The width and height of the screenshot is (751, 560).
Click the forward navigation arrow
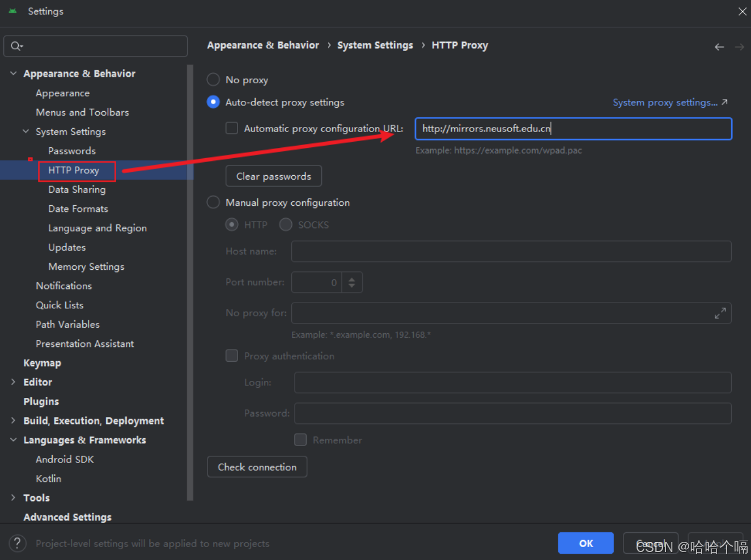(x=741, y=47)
